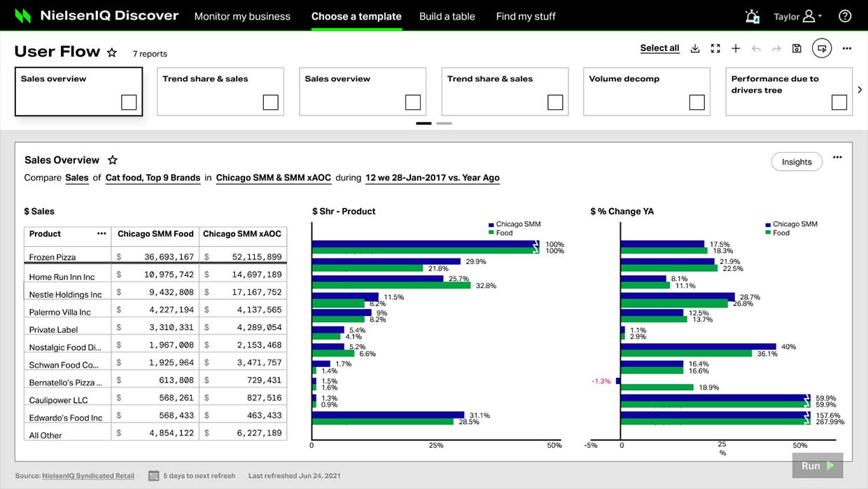Open Product column options ellipsis
Screen dimensions: 868x489
pyautogui.click(x=101, y=234)
